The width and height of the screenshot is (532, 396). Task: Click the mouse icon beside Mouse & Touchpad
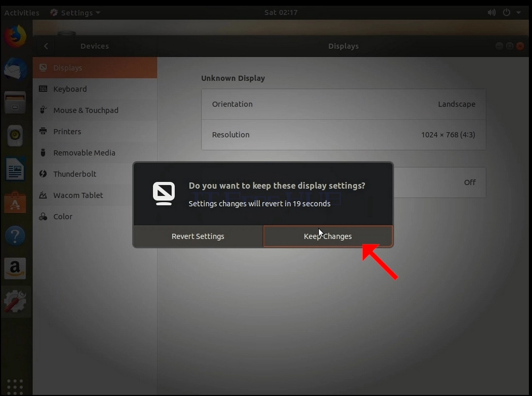tap(43, 110)
